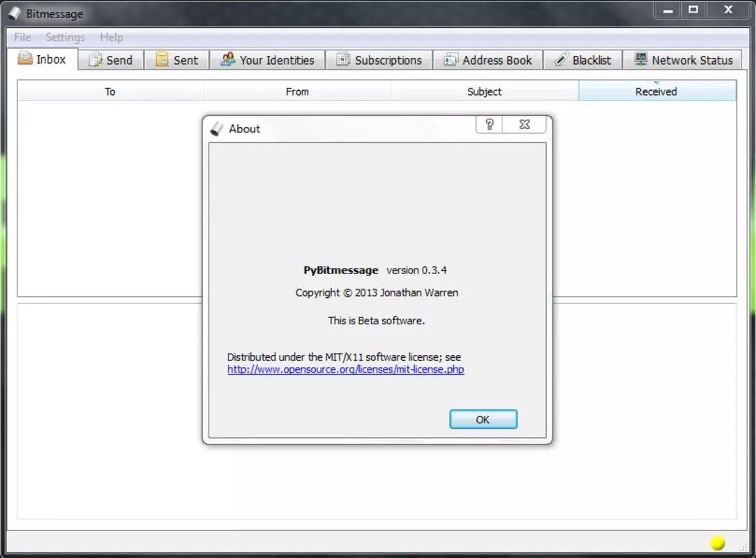Screen dimensions: 756x558
Task: Click the About dialog help question-mark button
Action: (490, 124)
